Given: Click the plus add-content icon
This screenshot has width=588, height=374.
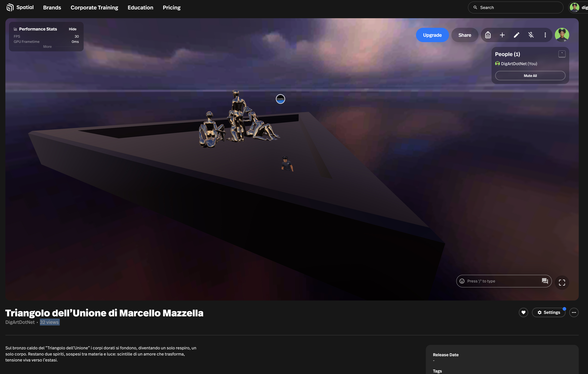Looking at the screenshot, I should [x=502, y=35].
